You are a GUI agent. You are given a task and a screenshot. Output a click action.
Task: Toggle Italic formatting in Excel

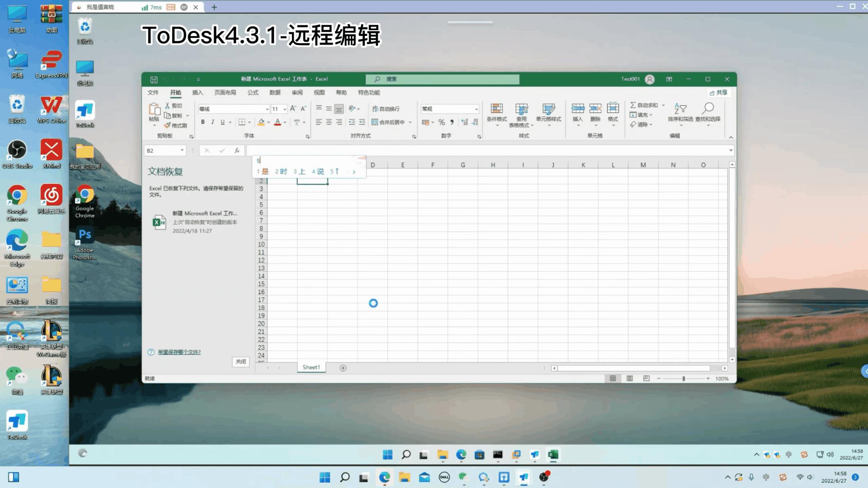tap(212, 122)
